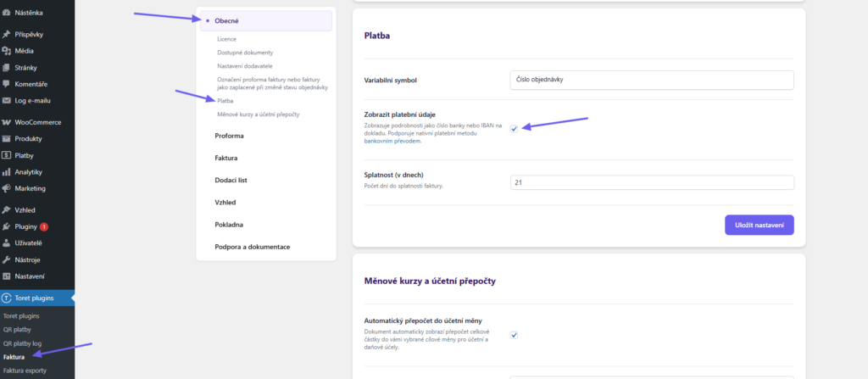Click the Nástěnka dashboard icon
The image size is (868, 379).
point(7,12)
